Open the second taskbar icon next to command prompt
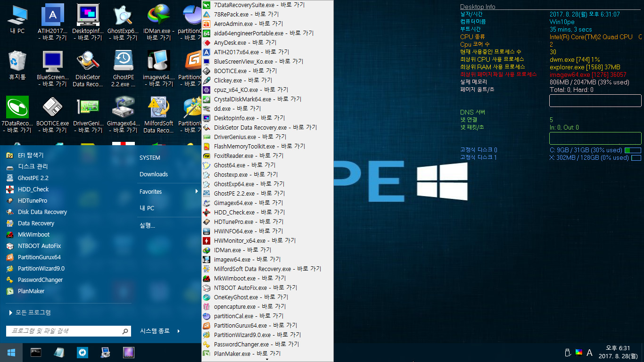 [59, 352]
